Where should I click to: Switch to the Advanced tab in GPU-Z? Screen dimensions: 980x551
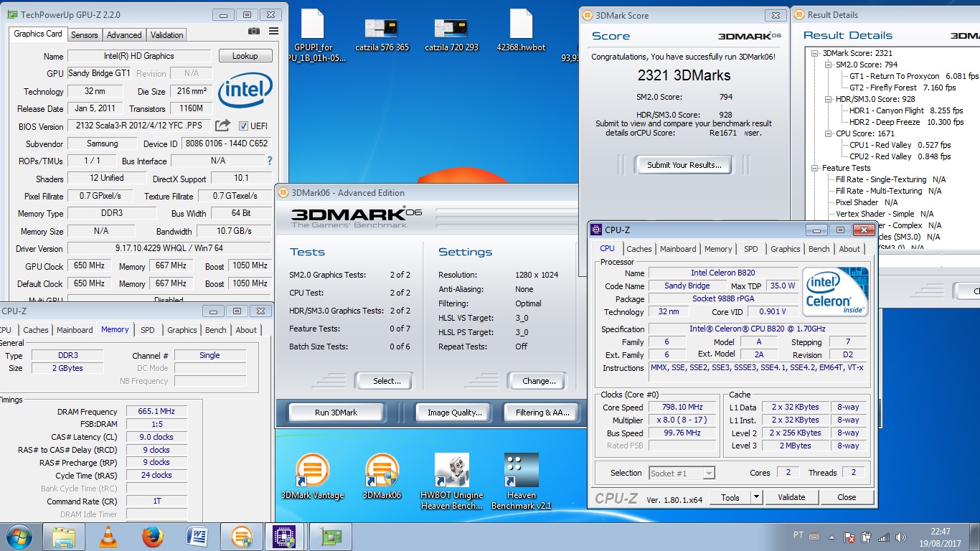[124, 34]
